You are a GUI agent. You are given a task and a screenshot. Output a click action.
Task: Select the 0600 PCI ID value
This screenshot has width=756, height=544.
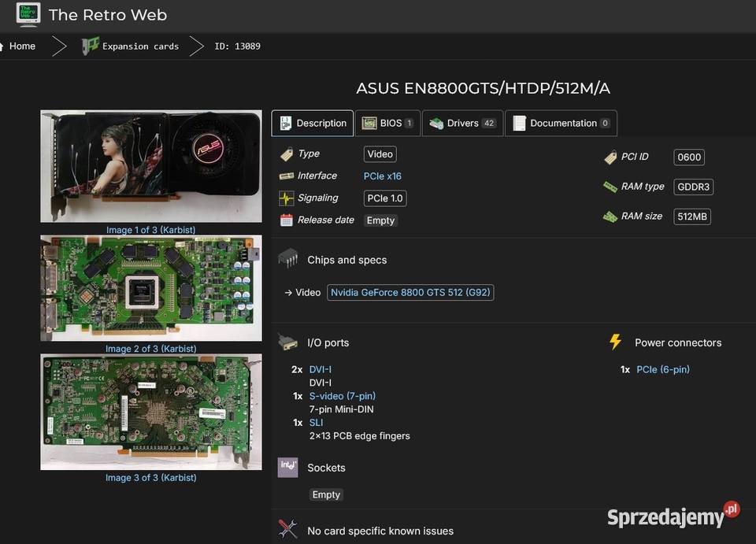coord(689,157)
